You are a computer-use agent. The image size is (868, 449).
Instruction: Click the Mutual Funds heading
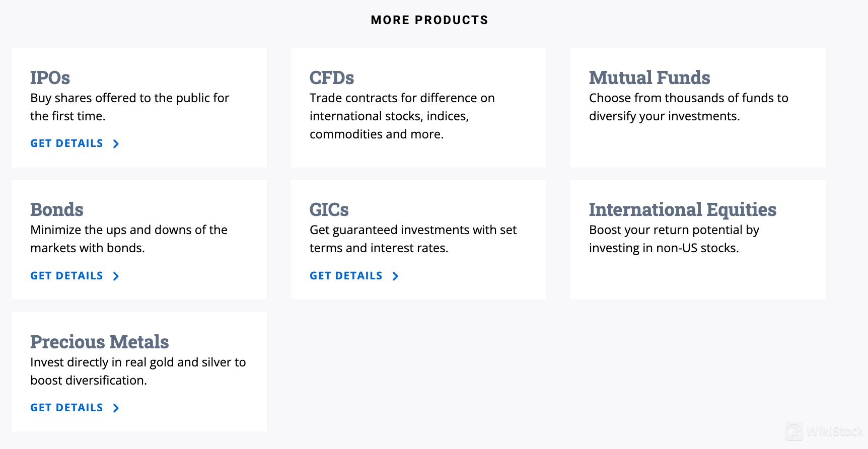pos(649,78)
